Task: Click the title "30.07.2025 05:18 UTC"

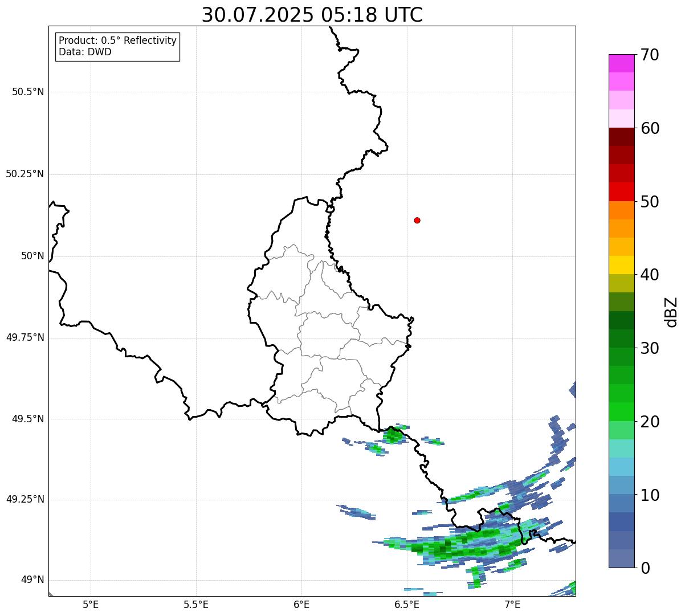Action: click(x=312, y=15)
